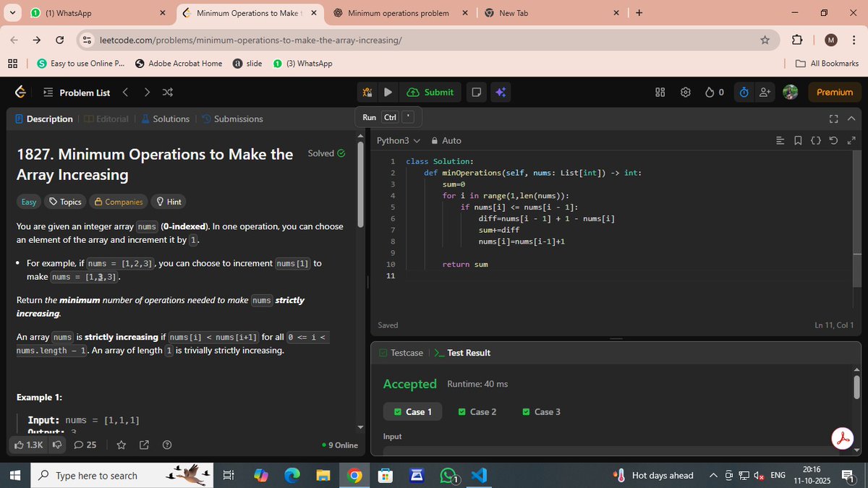The image size is (868, 488).
Task: Submit the solution
Action: [x=430, y=92]
